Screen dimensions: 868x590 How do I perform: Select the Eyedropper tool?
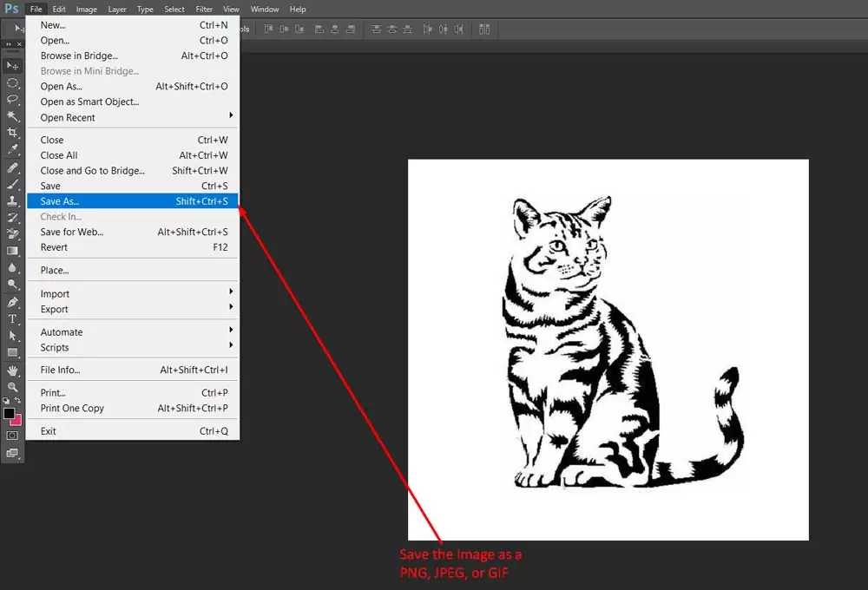tap(12, 150)
